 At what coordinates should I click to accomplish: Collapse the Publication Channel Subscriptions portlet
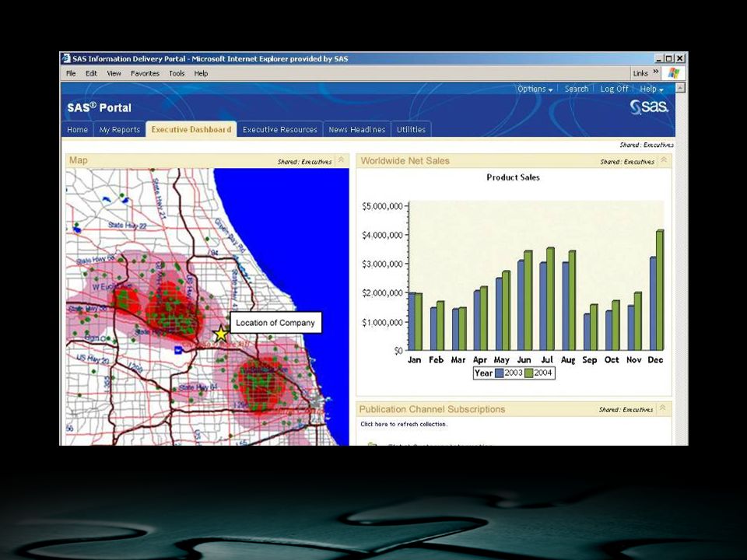662,408
